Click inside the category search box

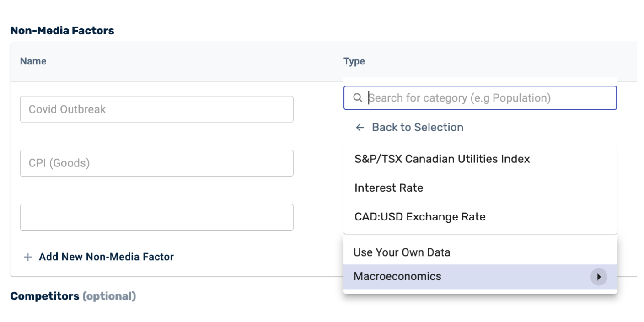pos(480,97)
